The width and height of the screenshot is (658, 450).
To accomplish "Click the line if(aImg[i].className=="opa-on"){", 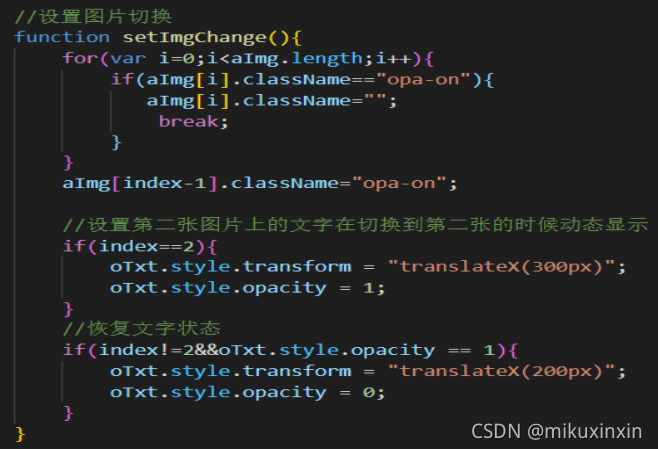I will click(x=303, y=79).
